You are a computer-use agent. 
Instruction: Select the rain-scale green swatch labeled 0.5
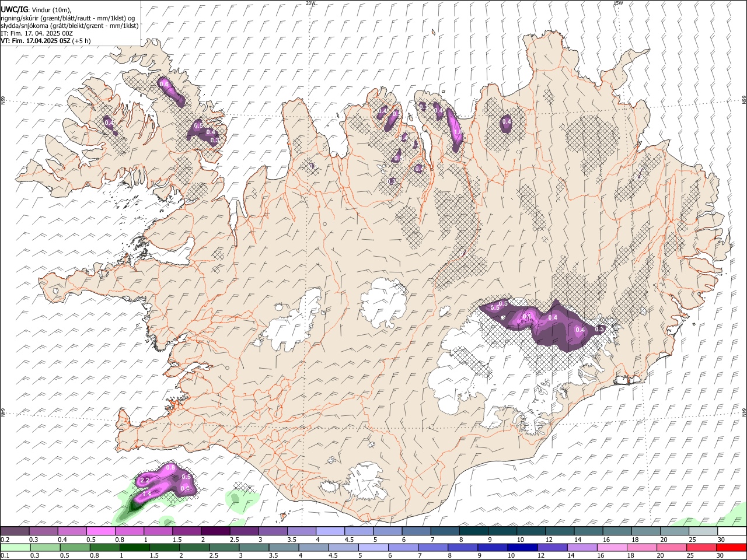75,548
